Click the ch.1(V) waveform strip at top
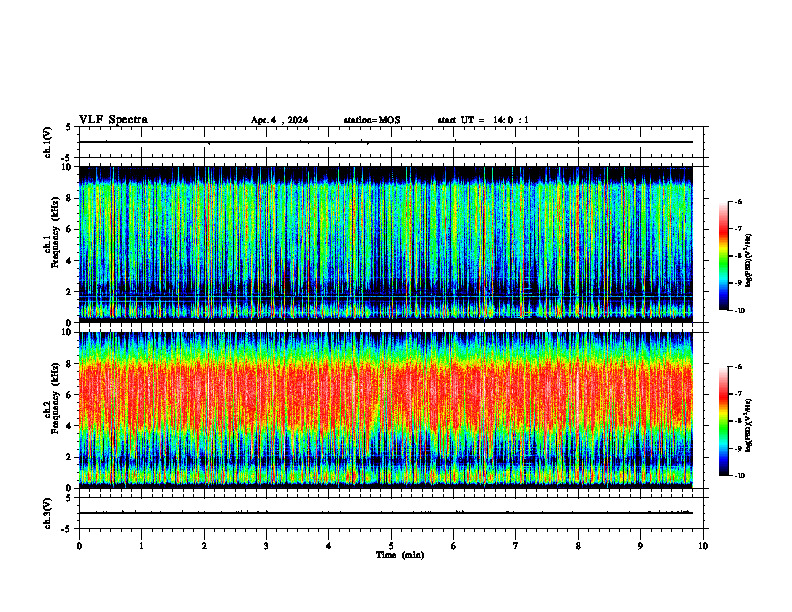 pyautogui.click(x=391, y=142)
